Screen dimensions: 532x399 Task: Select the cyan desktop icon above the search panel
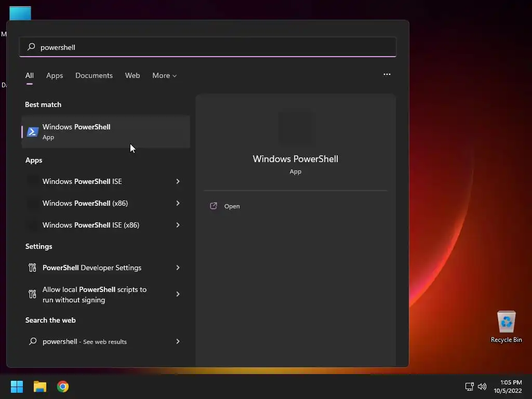pyautogui.click(x=20, y=13)
